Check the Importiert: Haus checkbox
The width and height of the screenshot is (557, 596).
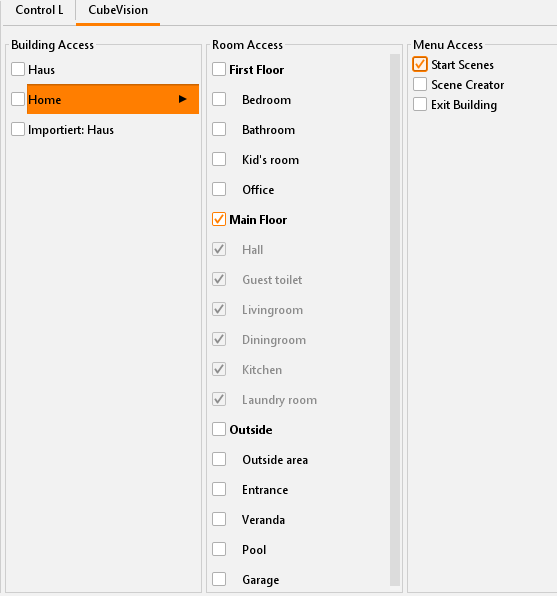point(18,129)
